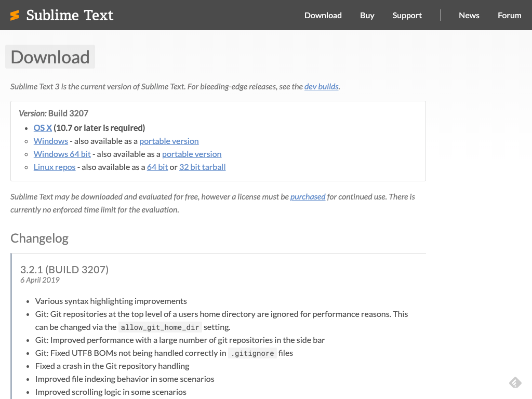Open the Support nav menu item
532x399 pixels.
coord(407,15)
